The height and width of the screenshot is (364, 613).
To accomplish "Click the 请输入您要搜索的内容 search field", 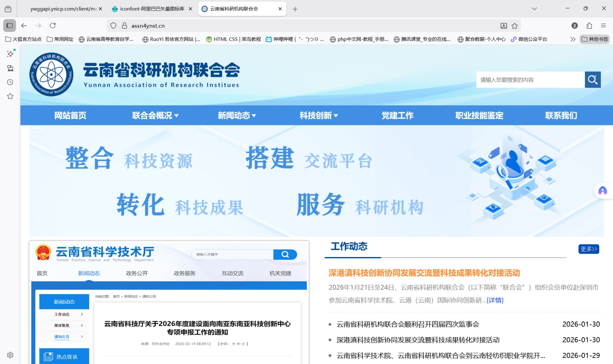I will tap(531, 80).
